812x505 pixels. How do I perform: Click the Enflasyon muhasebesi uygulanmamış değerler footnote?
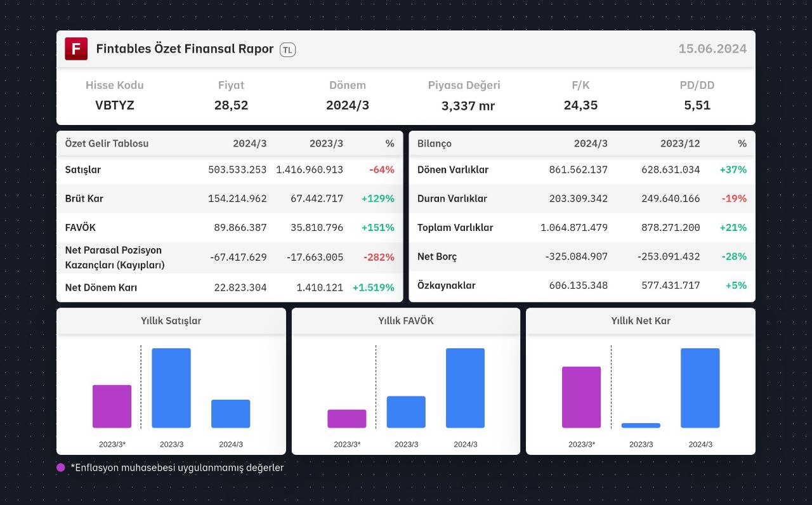(177, 468)
